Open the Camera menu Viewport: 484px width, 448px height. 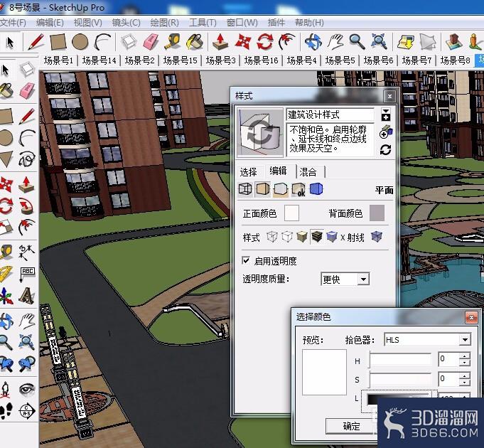coord(126,23)
